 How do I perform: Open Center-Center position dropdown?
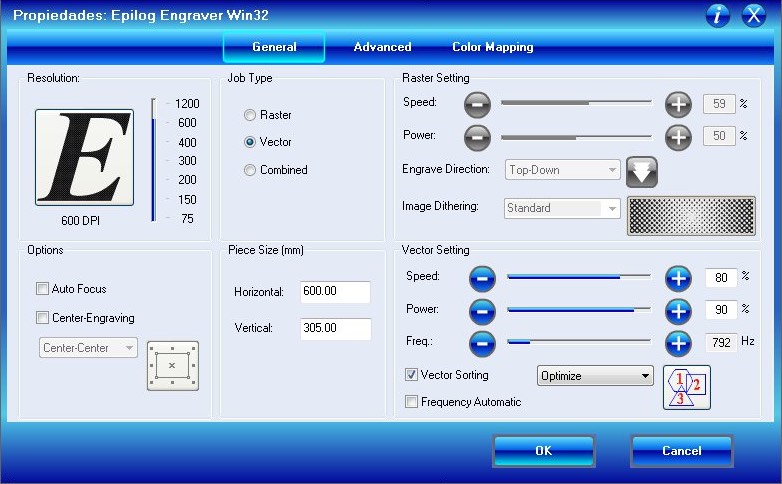pos(88,347)
